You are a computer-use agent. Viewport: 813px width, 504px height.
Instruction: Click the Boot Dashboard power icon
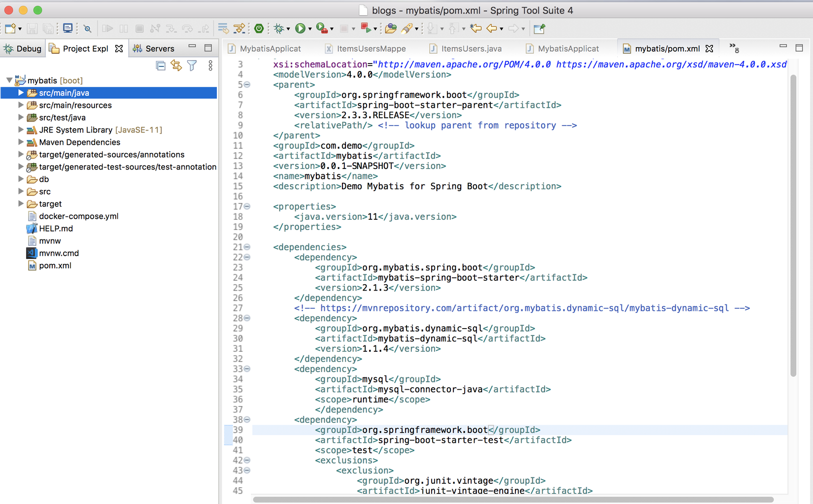pos(259,29)
